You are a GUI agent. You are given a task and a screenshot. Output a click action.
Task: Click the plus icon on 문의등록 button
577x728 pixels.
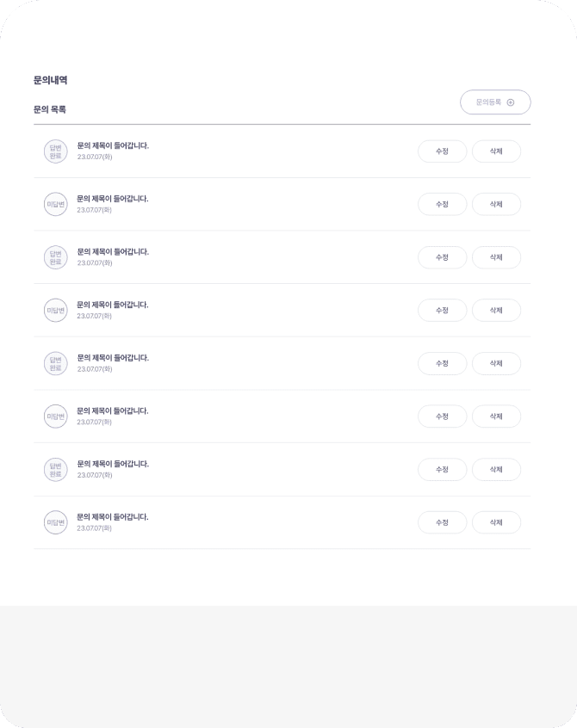tap(511, 102)
